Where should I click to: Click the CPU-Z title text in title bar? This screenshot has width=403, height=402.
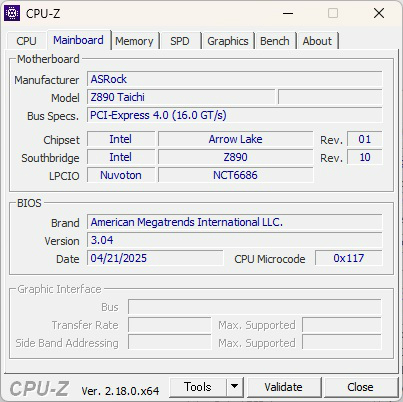pyautogui.click(x=43, y=14)
